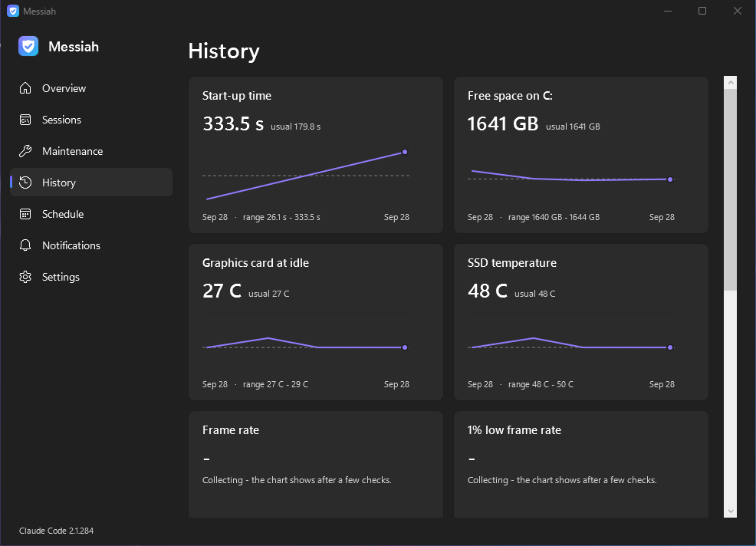Minimize the Messiah window
The image size is (756, 546).
[668, 11]
